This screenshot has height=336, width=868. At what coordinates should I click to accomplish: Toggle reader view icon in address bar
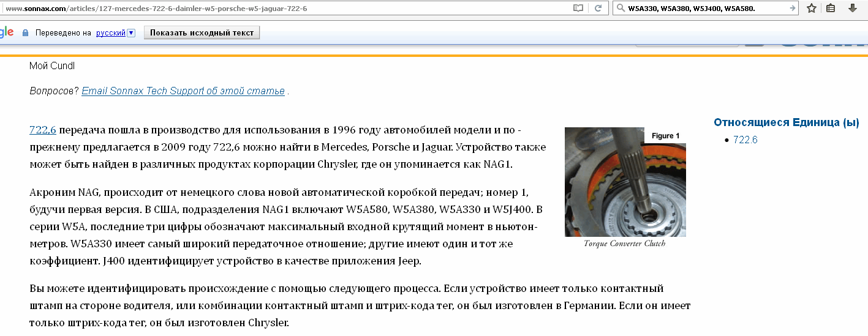[578, 9]
